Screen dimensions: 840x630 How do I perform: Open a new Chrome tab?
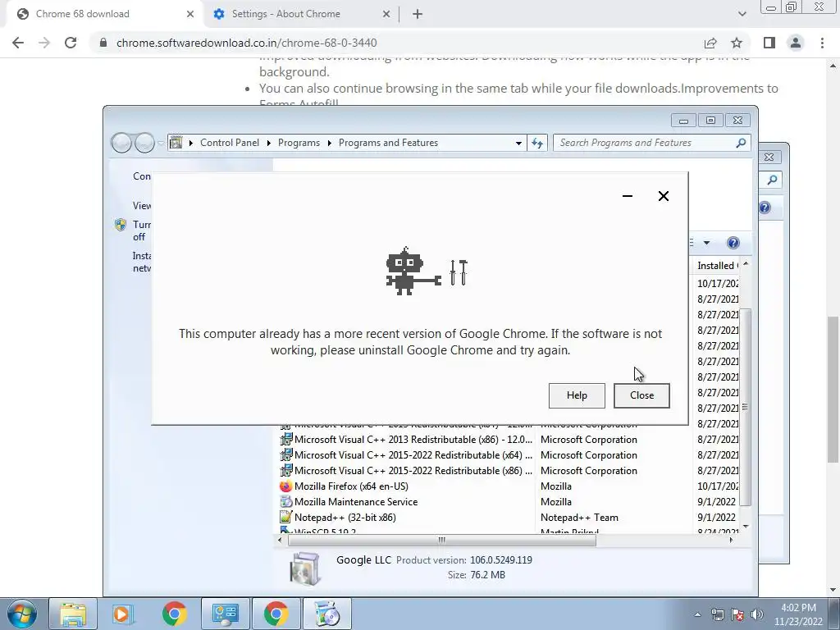tap(418, 14)
